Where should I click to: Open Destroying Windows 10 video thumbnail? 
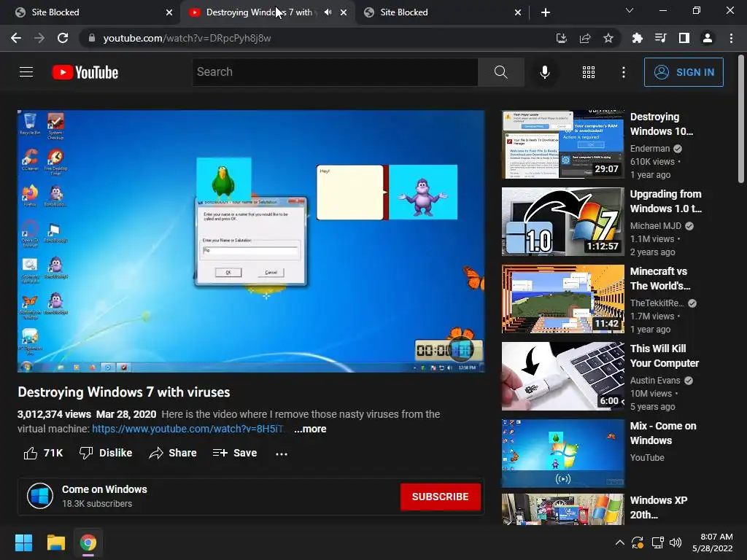coord(562,144)
